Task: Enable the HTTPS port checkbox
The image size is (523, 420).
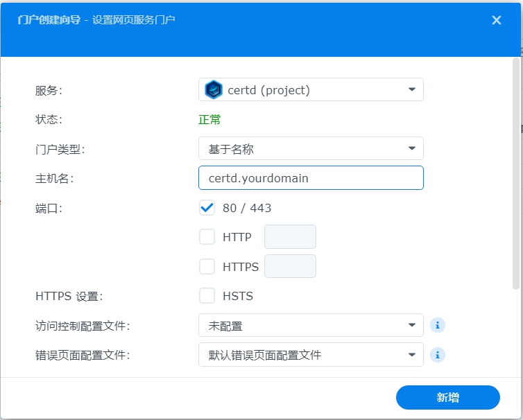Action: tap(207, 266)
